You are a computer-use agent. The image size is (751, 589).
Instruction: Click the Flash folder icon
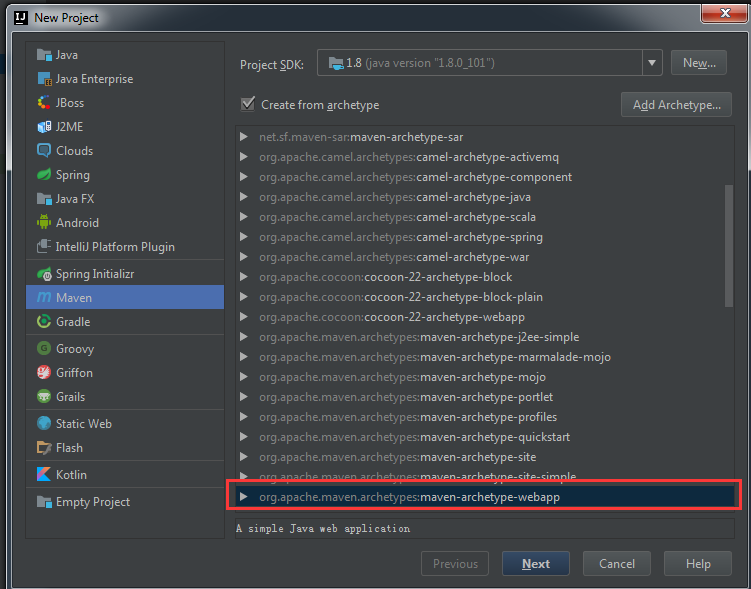(44, 448)
